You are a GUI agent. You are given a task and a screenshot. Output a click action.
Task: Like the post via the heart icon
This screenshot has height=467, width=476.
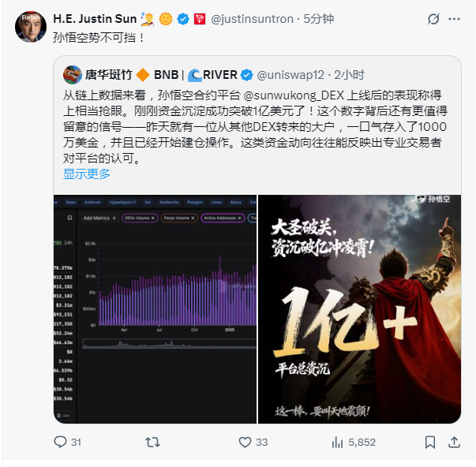click(245, 443)
